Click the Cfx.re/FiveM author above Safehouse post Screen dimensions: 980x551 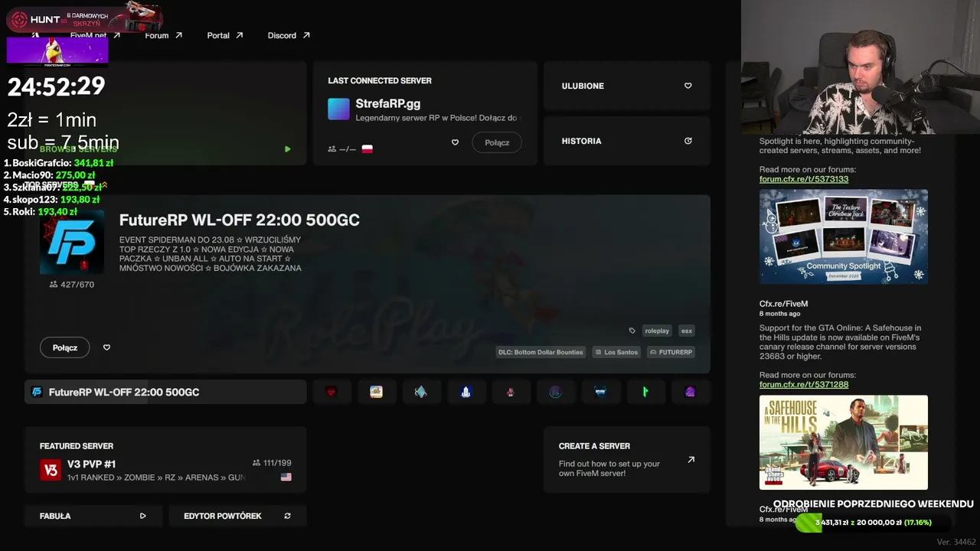coord(783,304)
